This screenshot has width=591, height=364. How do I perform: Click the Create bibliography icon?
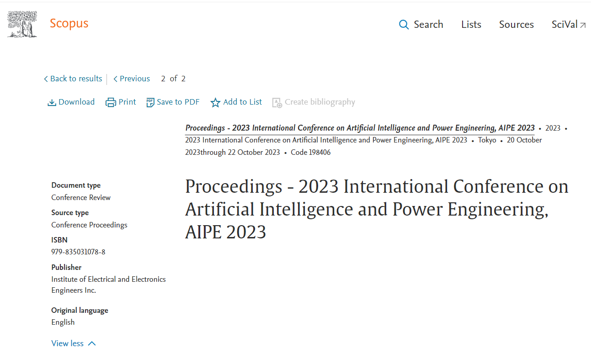tap(277, 102)
